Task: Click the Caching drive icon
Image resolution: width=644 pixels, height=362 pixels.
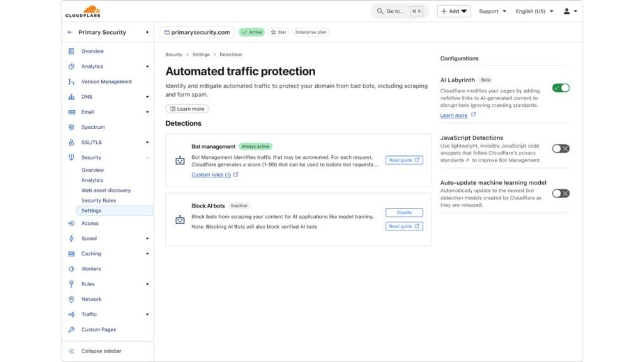Action: coord(72,254)
